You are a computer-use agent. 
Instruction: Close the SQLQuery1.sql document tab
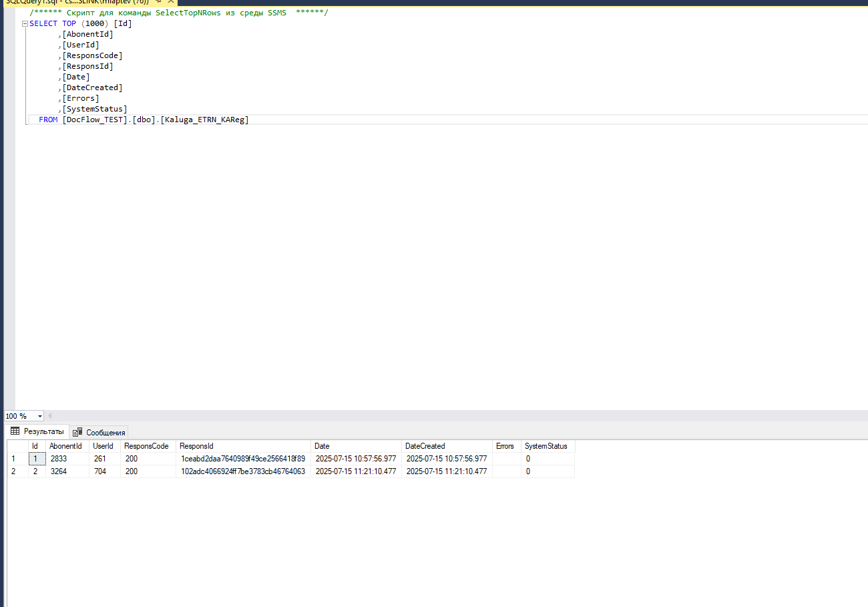pyautogui.click(x=170, y=2)
